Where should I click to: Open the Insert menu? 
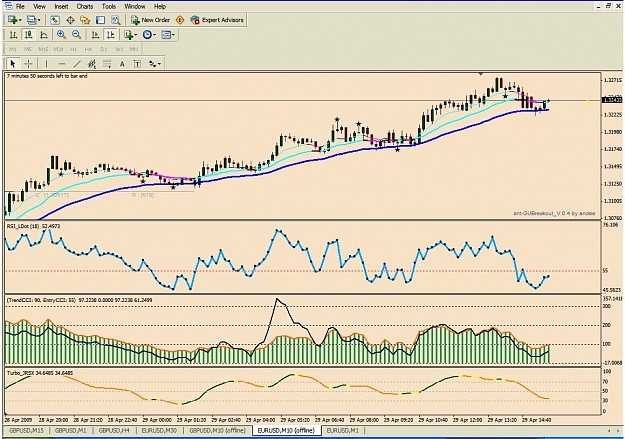coord(61,6)
